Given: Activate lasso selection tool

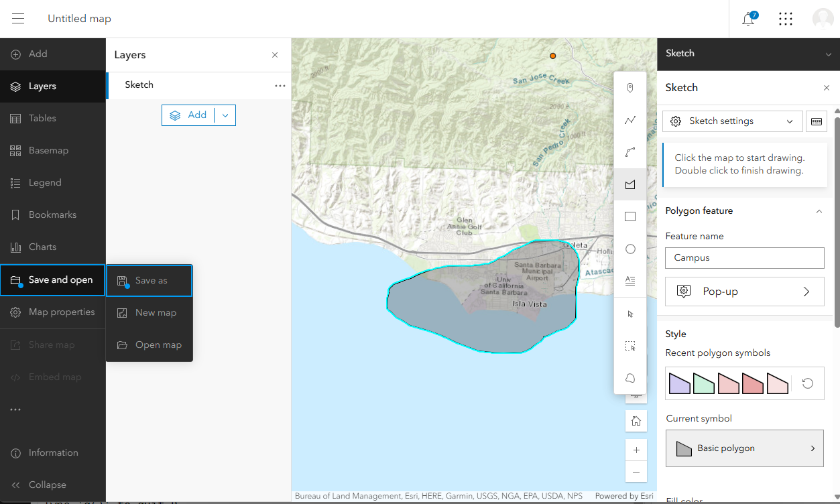Looking at the screenshot, I should (630, 378).
